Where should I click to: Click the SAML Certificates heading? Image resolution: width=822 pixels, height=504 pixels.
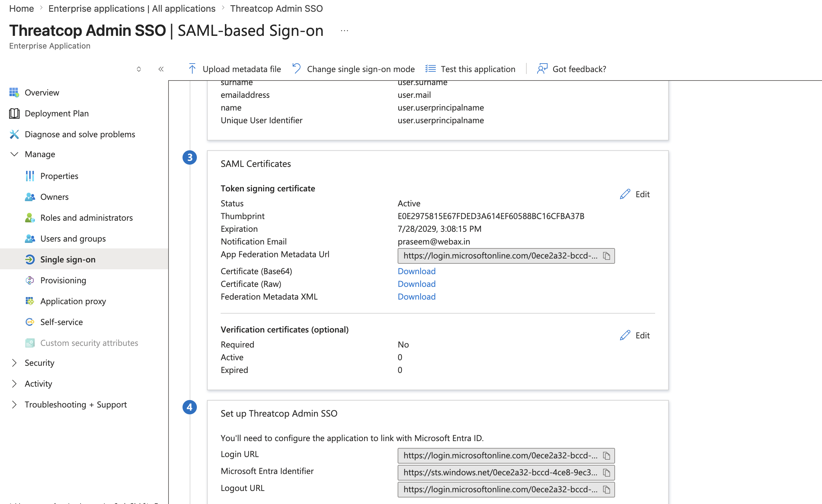tap(256, 164)
